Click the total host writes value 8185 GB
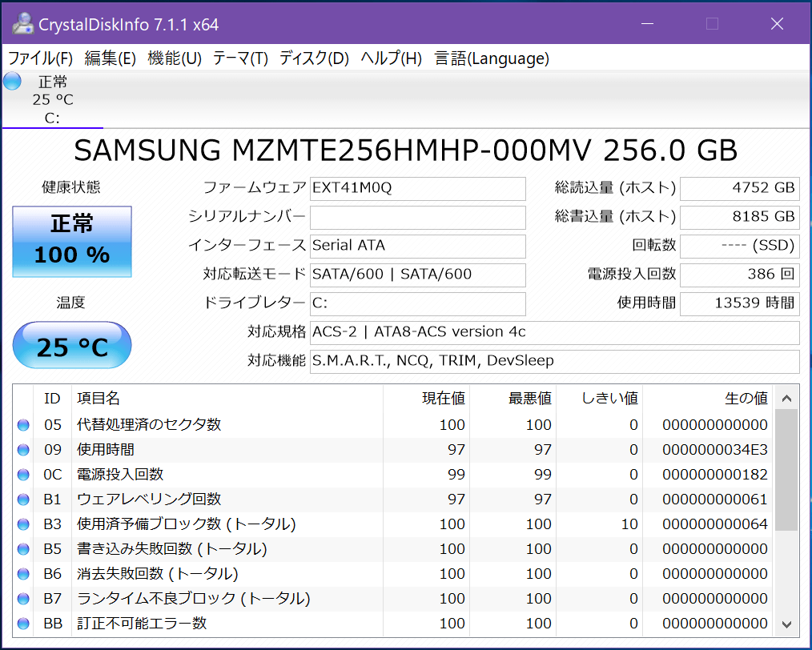Screen dimensions: 812x650 coord(739,218)
